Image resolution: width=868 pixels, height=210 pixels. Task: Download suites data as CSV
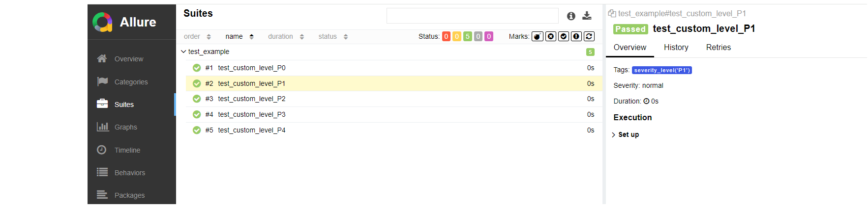coord(587,16)
